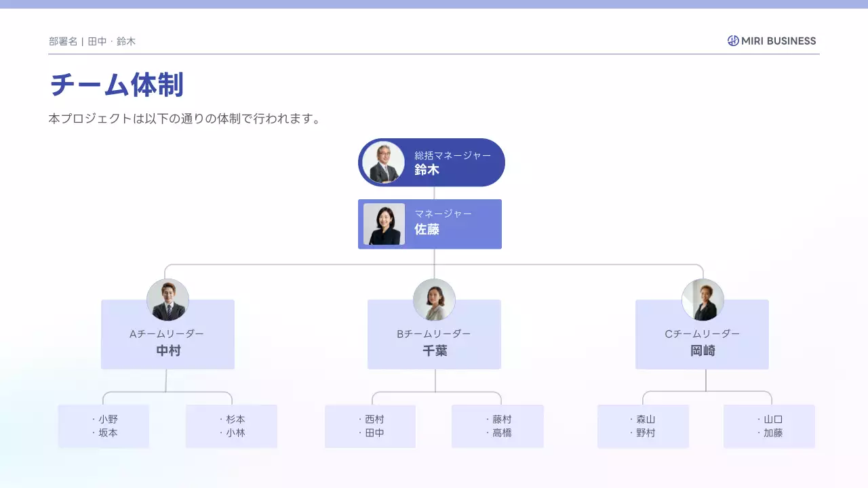This screenshot has height=488, width=868.
Task: Click the subtitle sentence starting with 本プロジェクト
Action: point(184,119)
